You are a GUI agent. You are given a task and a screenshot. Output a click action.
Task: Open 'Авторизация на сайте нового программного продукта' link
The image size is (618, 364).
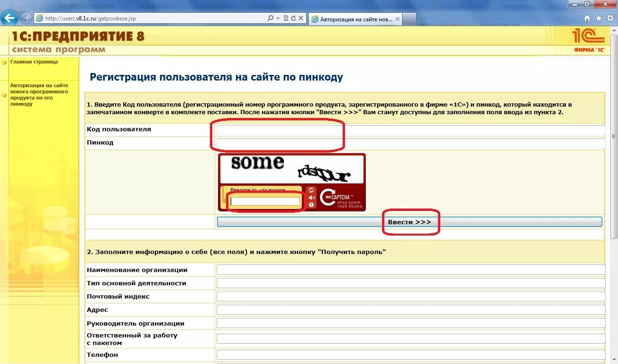tap(39, 94)
